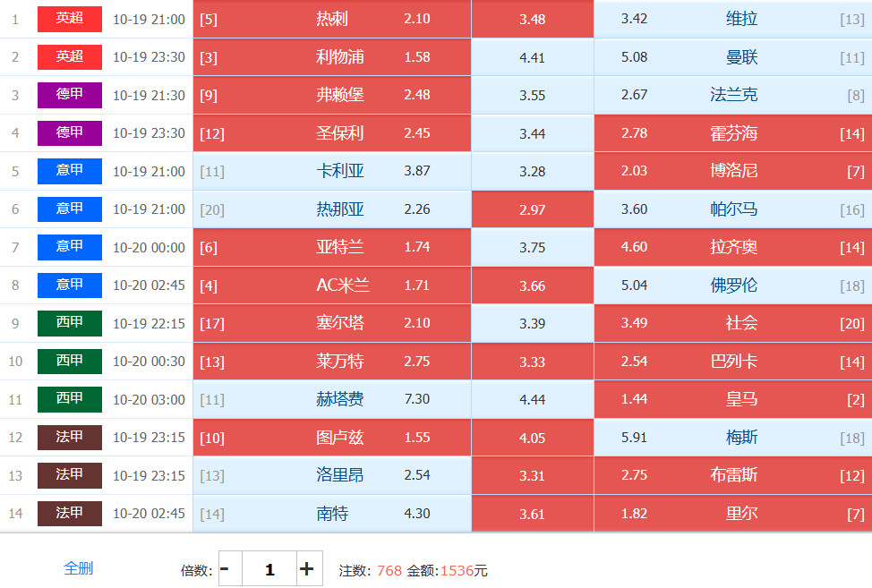Click the 德甲 league tag for 弗赖堡 match
The image size is (872, 588).
70,95
